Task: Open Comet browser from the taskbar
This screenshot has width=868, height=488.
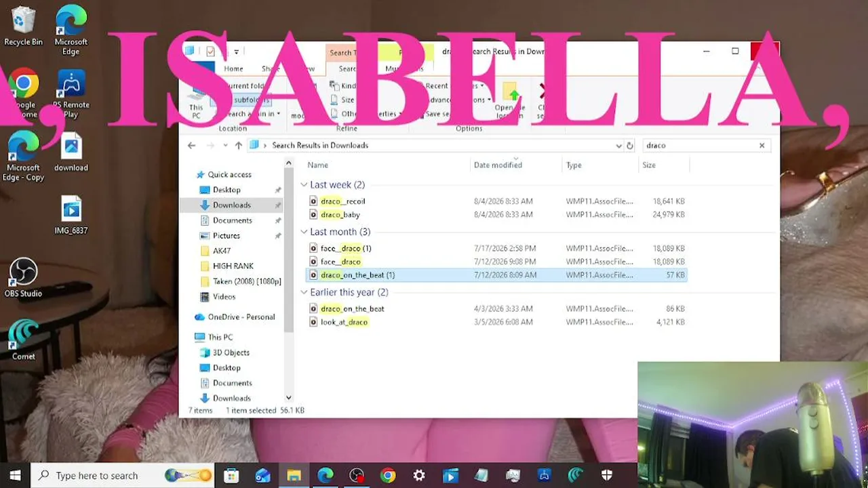Action: 576,475
